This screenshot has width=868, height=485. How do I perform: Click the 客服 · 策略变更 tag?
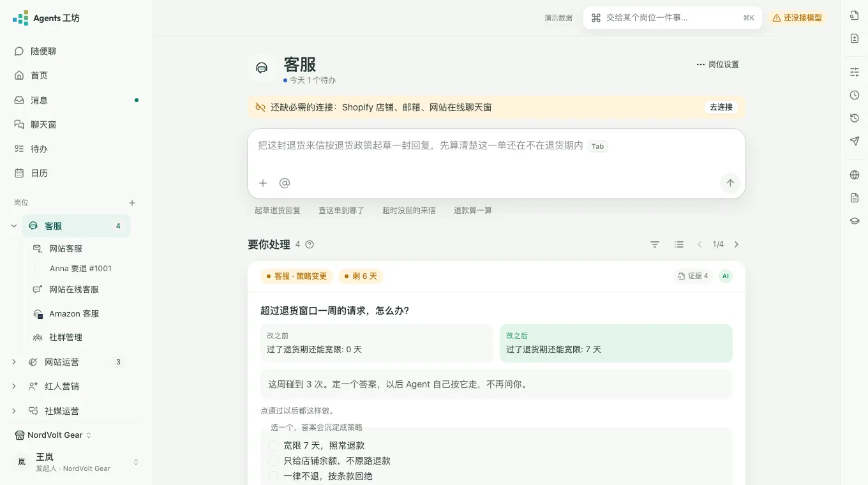[x=297, y=276]
